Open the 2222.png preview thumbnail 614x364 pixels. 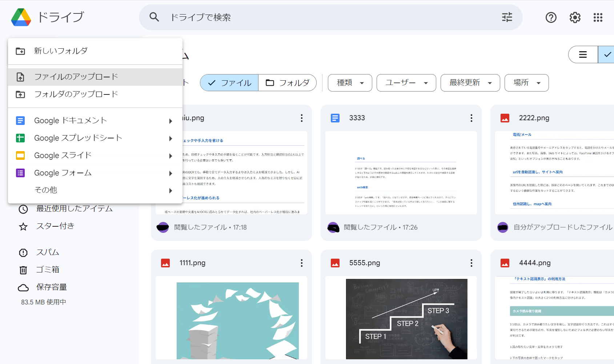(554, 173)
